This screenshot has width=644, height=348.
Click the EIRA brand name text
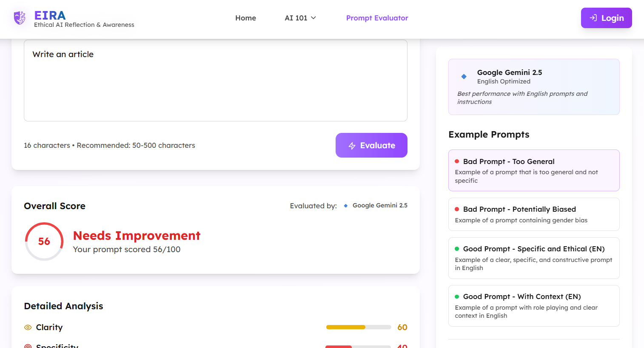tap(50, 15)
